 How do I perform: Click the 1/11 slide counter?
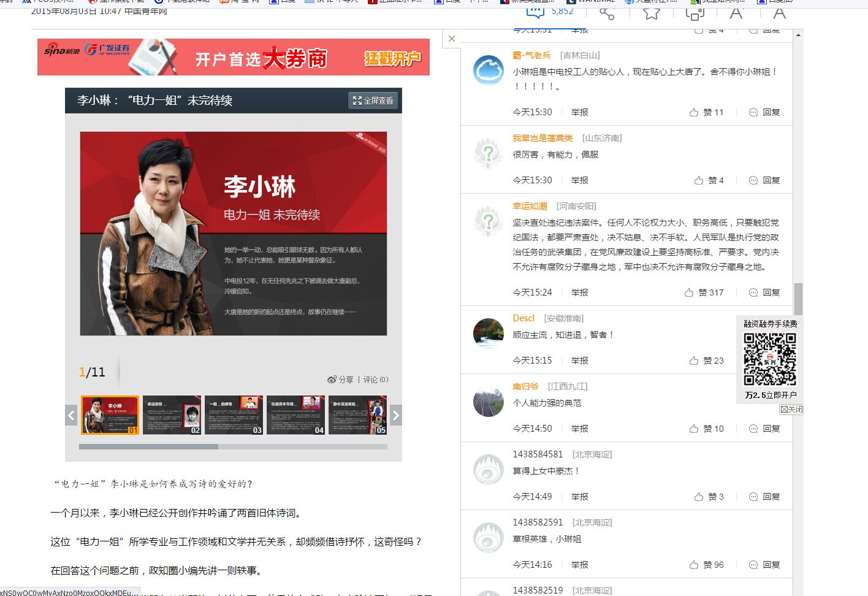[92, 372]
